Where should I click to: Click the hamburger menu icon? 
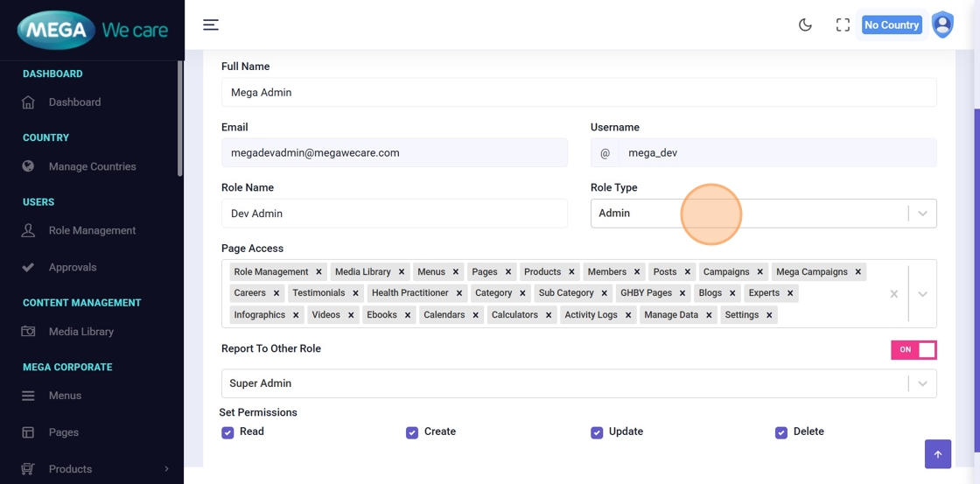click(211, 25)
